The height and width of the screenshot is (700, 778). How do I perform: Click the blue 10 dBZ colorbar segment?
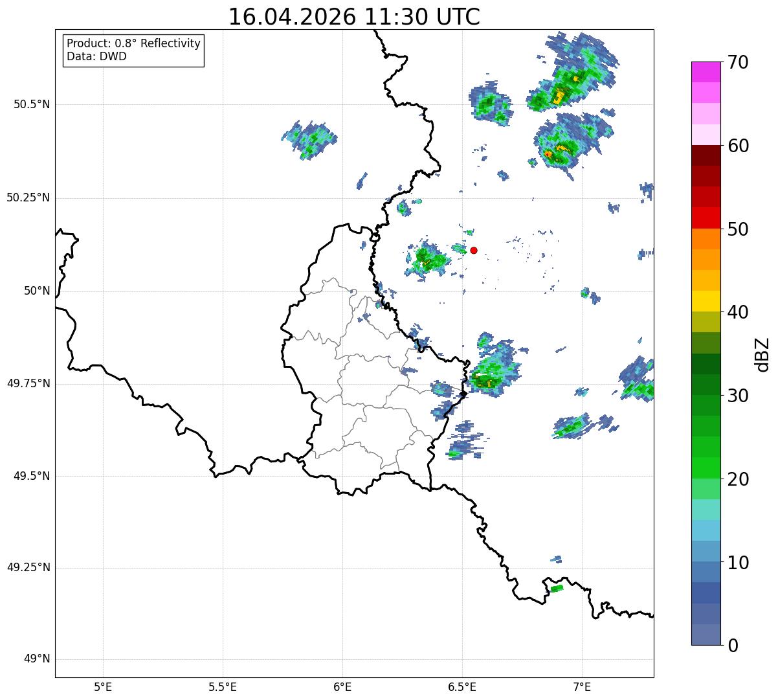[x=706, y=551]
